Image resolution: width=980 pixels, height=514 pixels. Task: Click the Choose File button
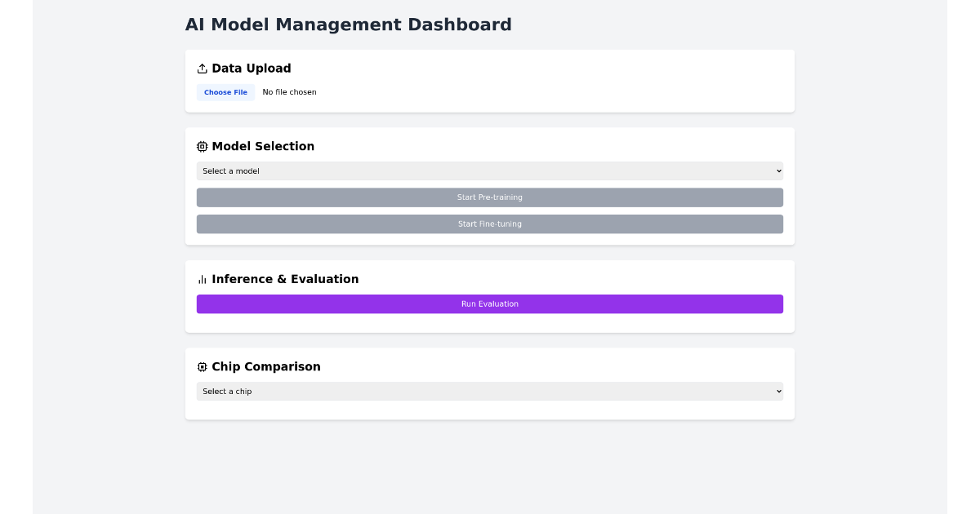point(225,91)
